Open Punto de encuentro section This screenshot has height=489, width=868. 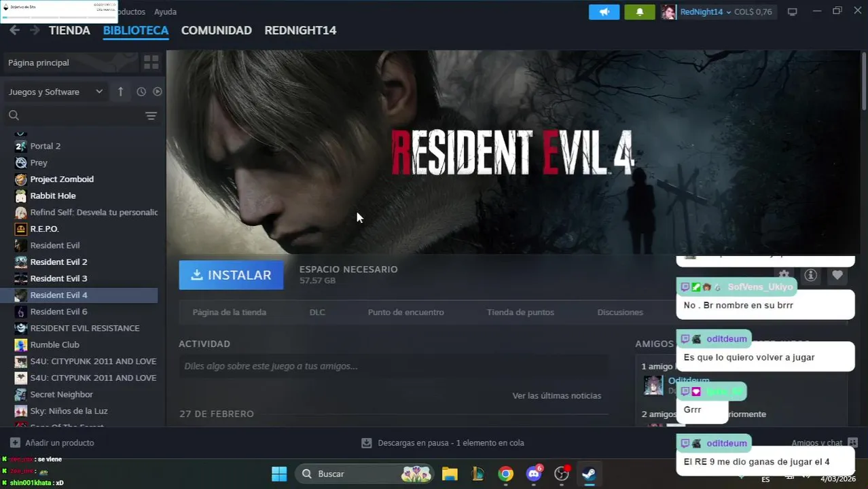coord(406,312)
